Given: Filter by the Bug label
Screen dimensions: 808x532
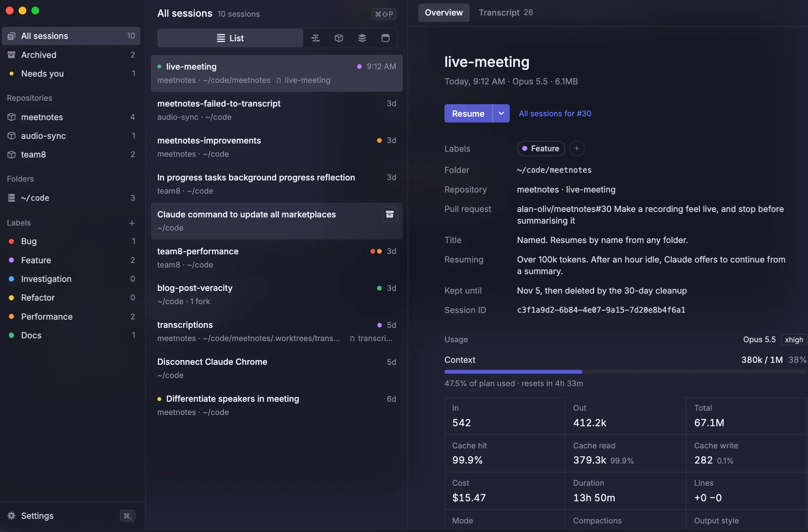Looking at the screenshot, I should tap(71, 241).
